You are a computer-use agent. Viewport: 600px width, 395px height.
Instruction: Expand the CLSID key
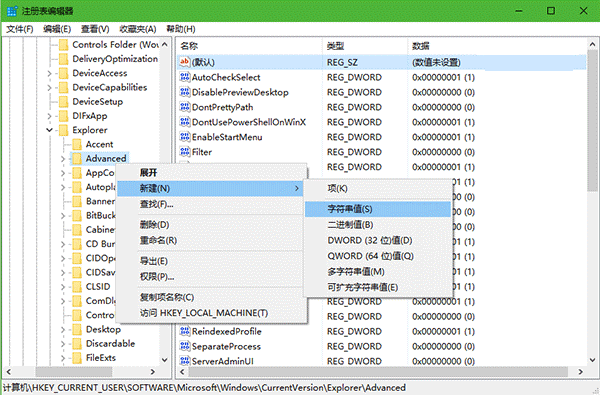pos(63,287)
